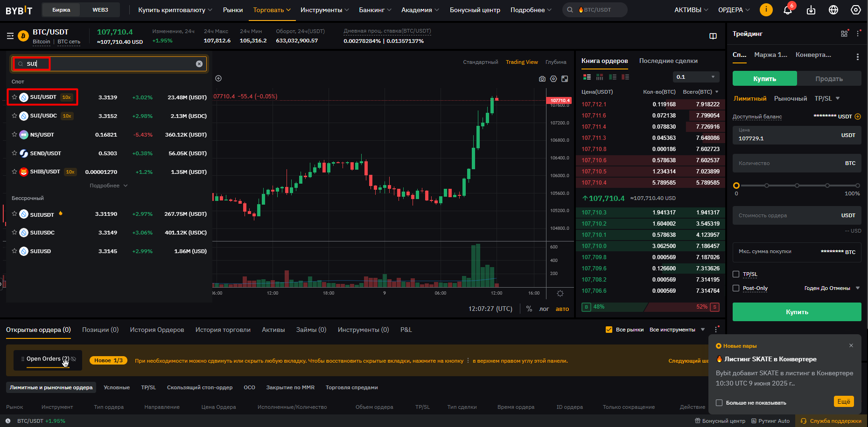The height and width of the screenshot is (427, 868).
Task: Open chart settings icon above chart
Action: [x=553, y=79]
